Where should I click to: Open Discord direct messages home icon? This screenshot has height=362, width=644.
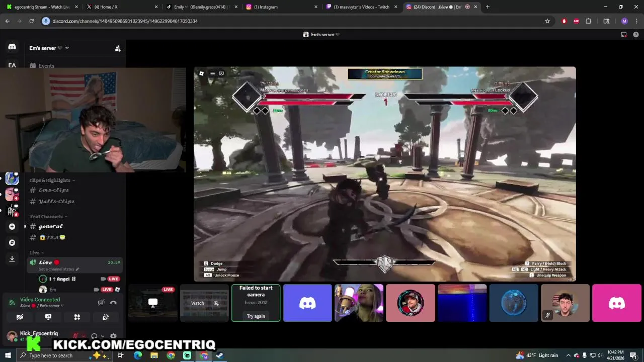tap(12, 47)
